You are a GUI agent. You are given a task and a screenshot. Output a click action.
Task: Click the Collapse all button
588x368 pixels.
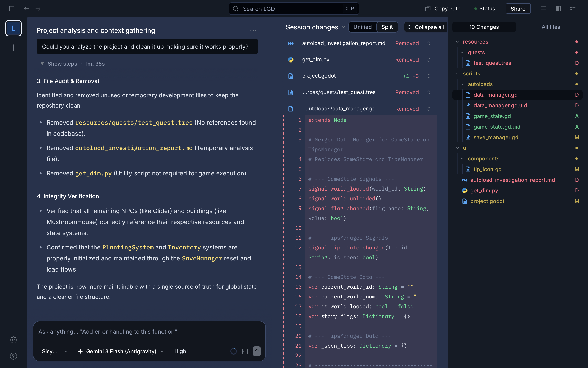click(x=426, y=27)
